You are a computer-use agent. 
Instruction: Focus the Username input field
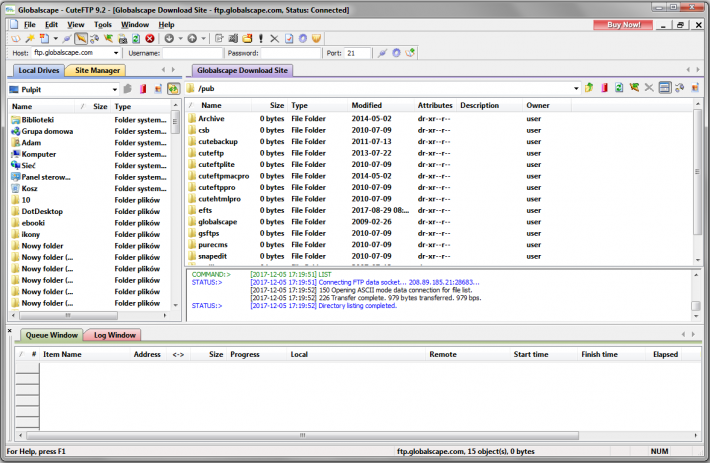click(192, 53)
